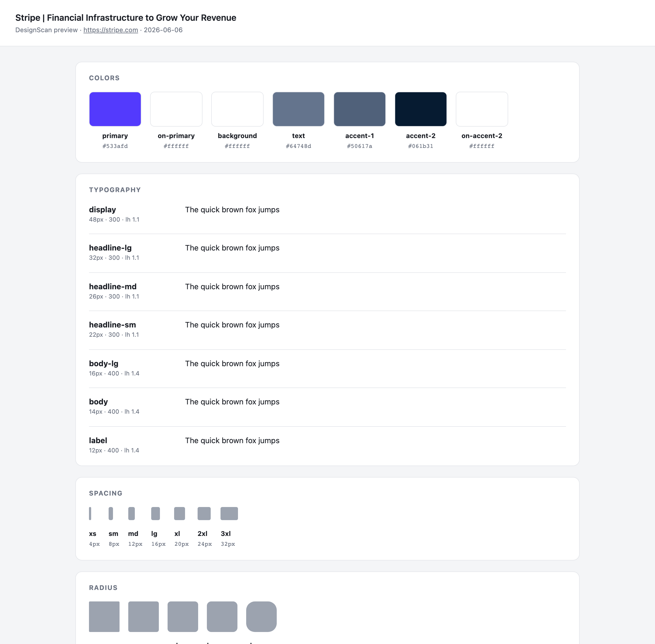Click the 2026-06-06 scan date
Image resolution: width=655 pixels, height=644 pixels.
163,30
